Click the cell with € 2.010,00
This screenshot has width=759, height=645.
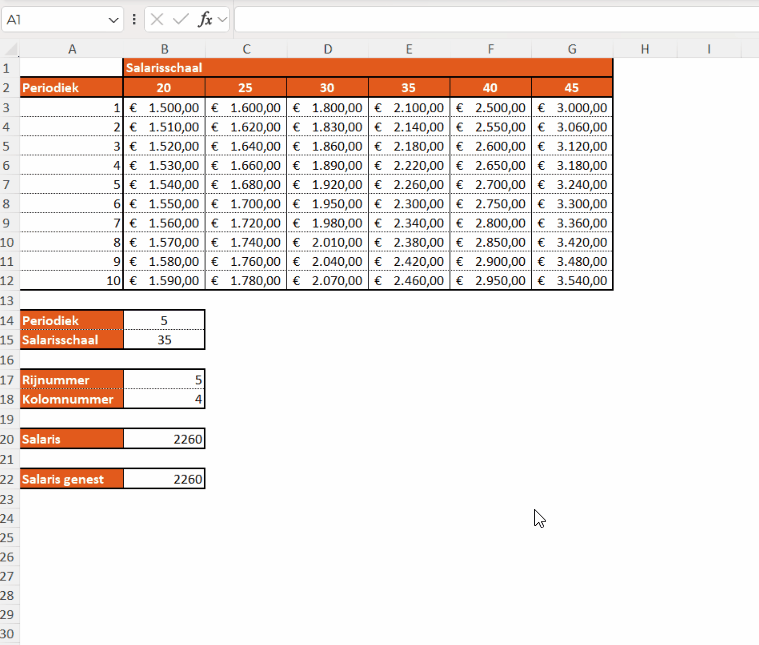(x=328, y=242)
